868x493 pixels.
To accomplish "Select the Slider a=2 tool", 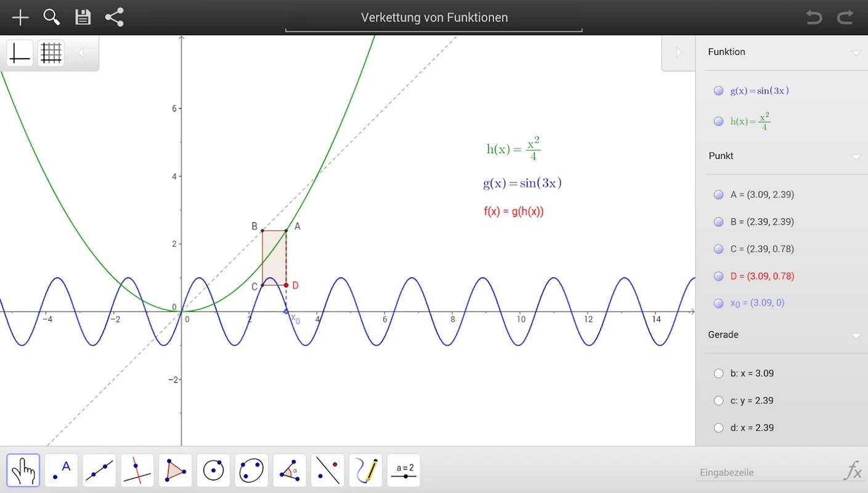I will click(x=404, y=471).
